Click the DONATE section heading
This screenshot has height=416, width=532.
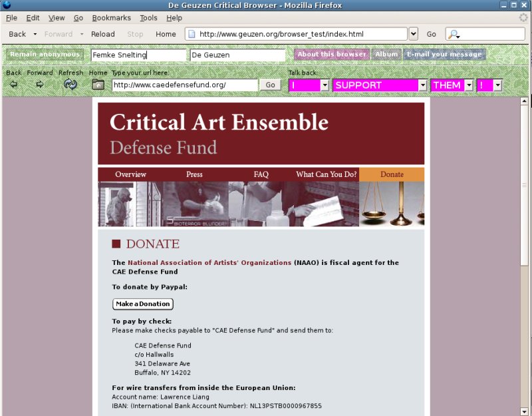click(x=153, y=244)
